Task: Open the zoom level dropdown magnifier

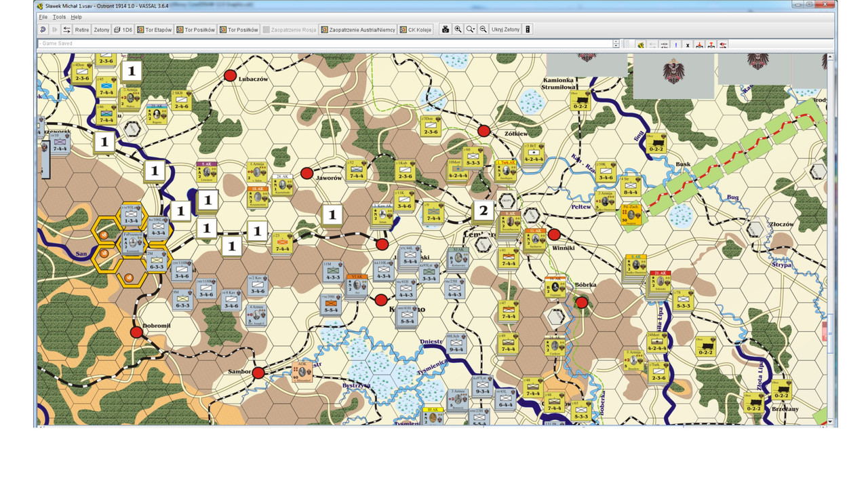Action: click(471, 30)
